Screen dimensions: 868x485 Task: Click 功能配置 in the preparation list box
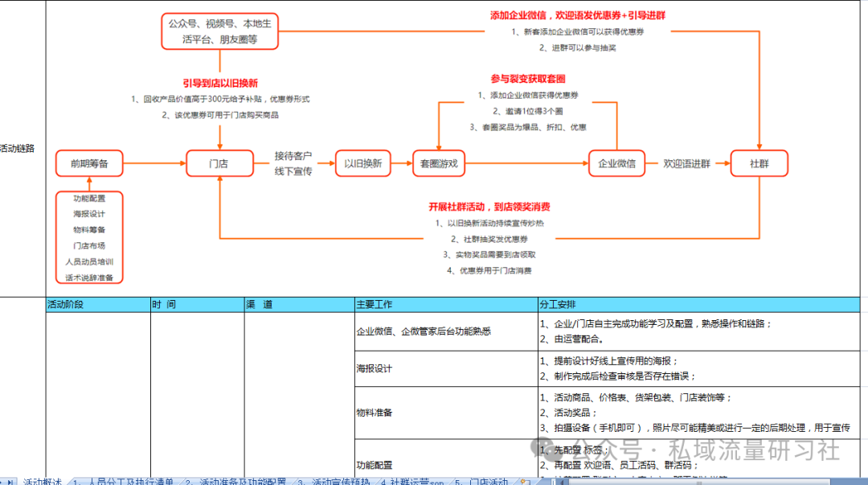pyautogui.click(x=89, y=199)
